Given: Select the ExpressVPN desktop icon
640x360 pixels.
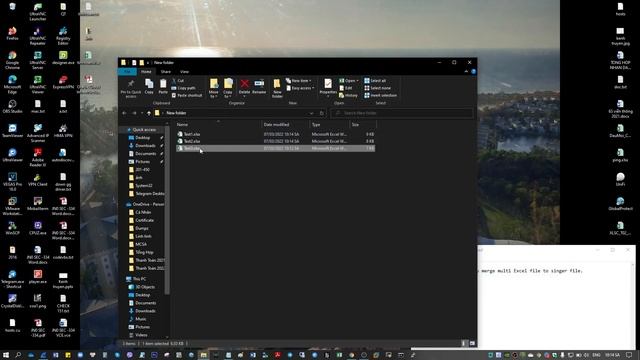Looking at the screenshot, I should pos(63,82).
